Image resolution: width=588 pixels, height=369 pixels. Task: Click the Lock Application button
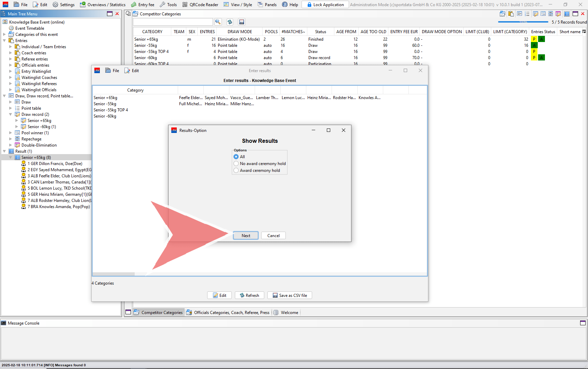pos(325,4)
